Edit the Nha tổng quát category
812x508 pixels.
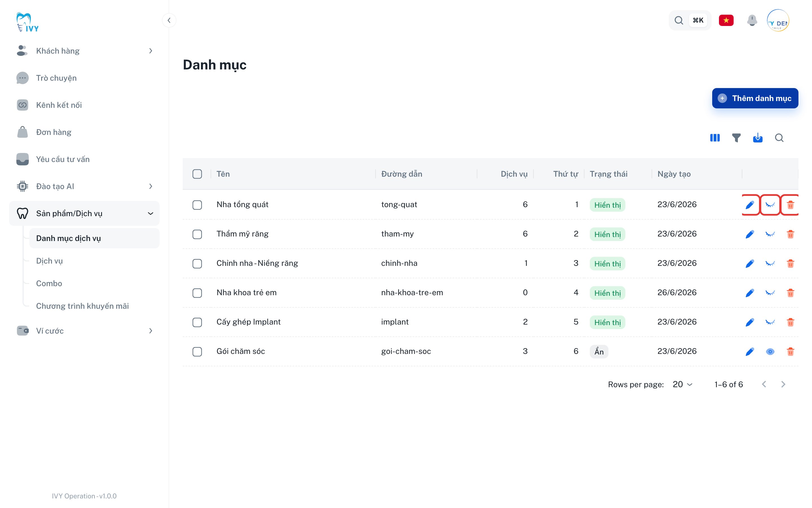[750, 205]
